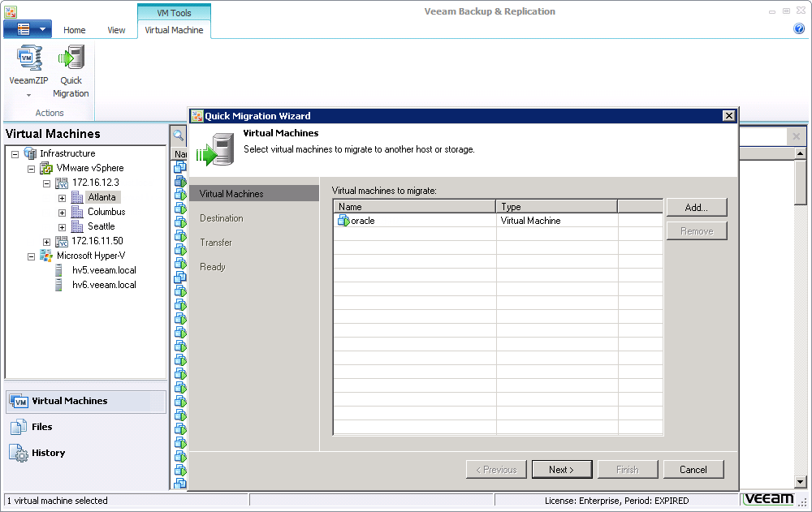Click the Veeam application logo icon

(x=11, y=11)
